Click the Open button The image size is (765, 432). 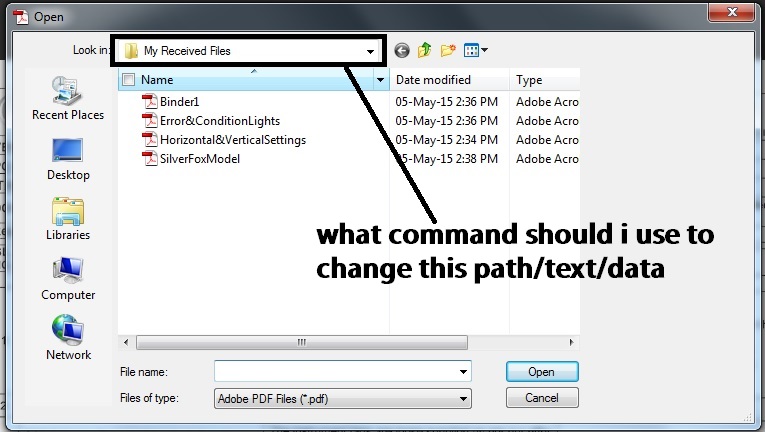pos(542,372)
